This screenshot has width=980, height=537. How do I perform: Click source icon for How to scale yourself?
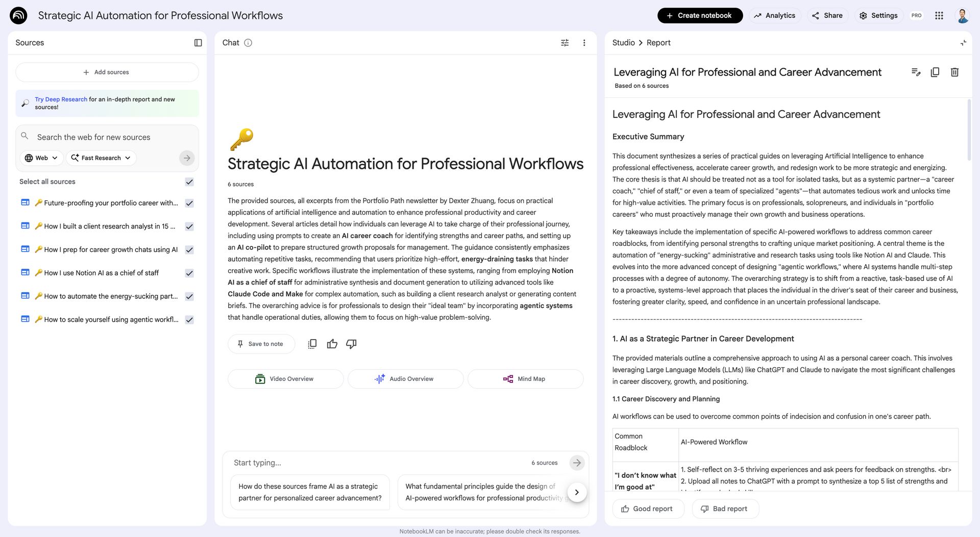pyautogui.click(x=25, y=319)
